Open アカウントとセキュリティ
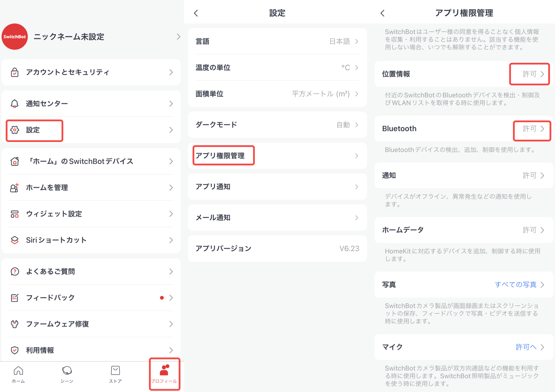This screenshot has height=392, width=555. coord(91,72)
